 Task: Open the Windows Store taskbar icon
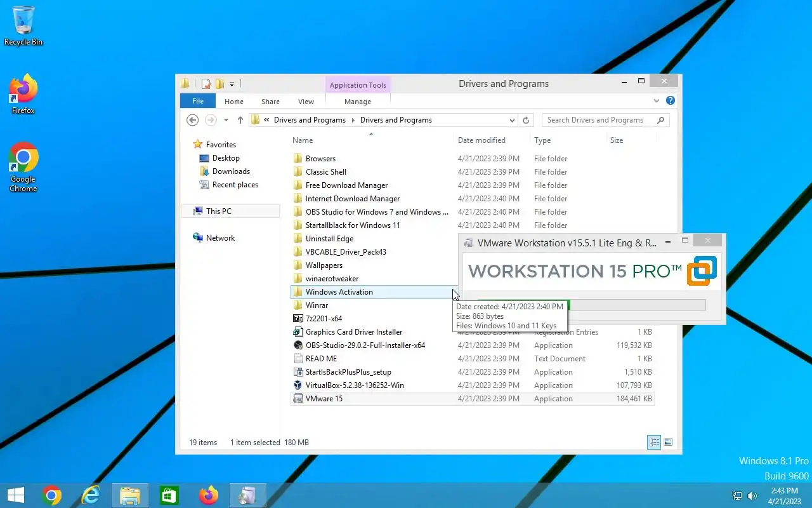click(169, 495)
